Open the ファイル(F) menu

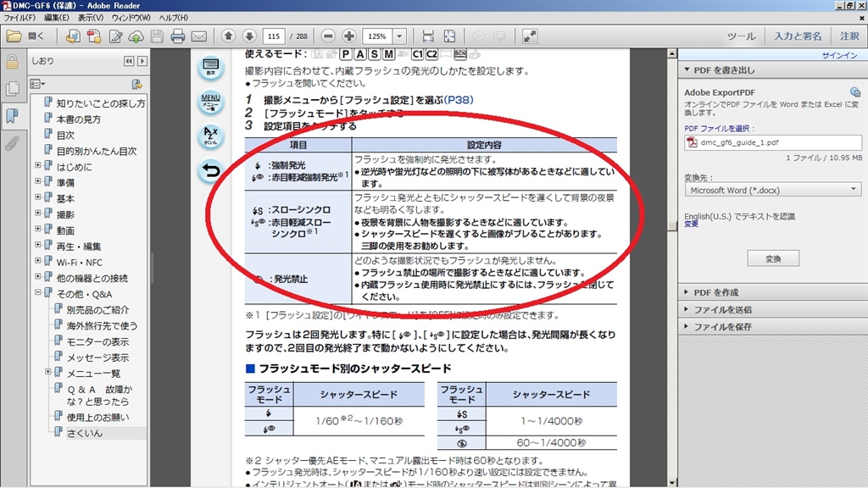(x=19, y=18)
